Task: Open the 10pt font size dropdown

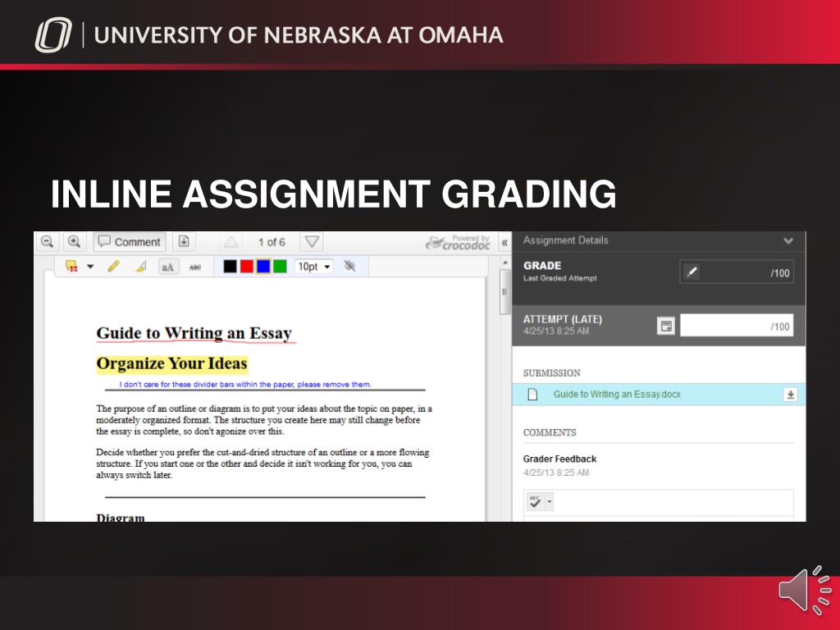Action: [313, 267]
